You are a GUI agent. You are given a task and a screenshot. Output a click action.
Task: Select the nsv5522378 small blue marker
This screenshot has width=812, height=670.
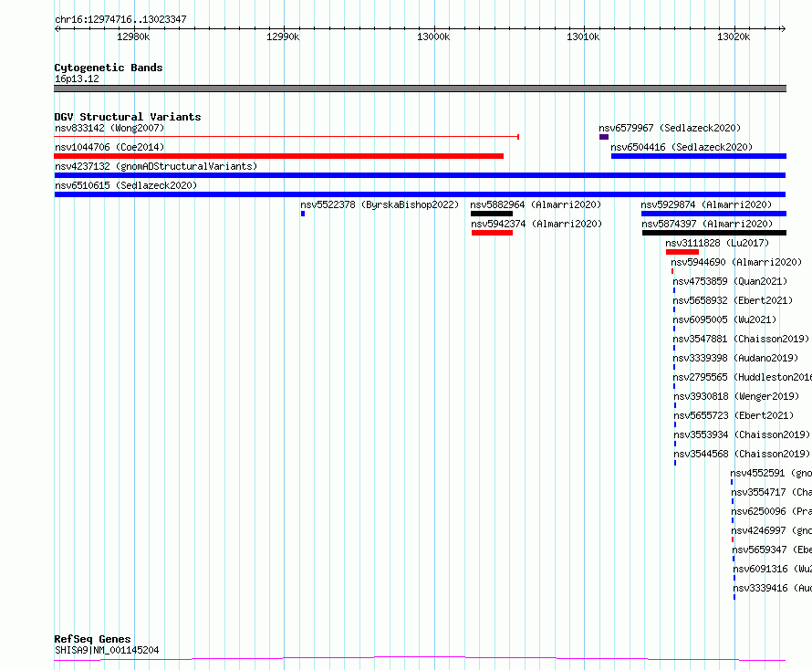pyautogui.click(x=303, y=214)
